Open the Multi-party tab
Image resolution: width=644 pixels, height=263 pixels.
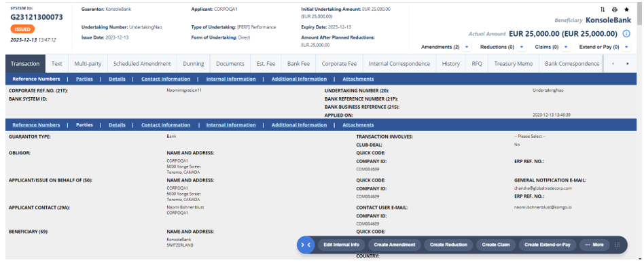pyautogui.click(x=88, y=64)
